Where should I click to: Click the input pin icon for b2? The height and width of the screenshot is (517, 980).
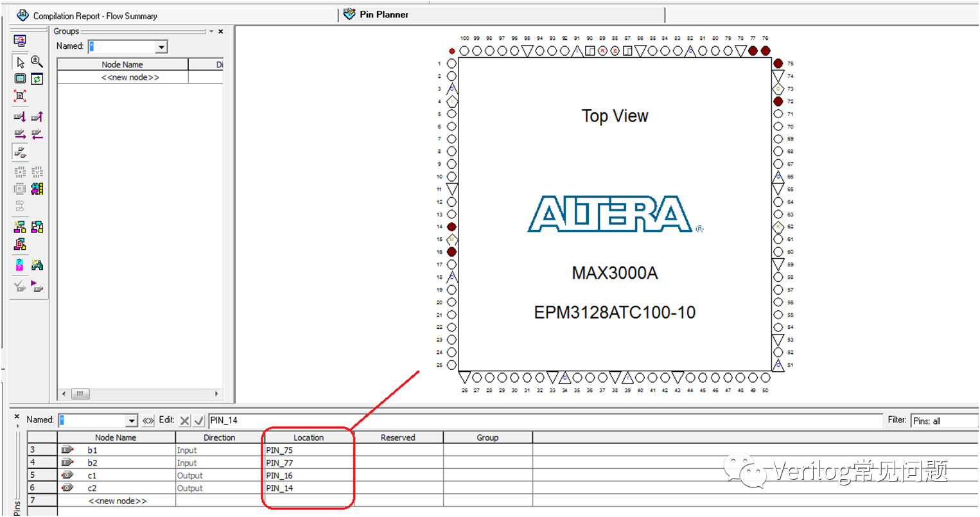point(67,462)
